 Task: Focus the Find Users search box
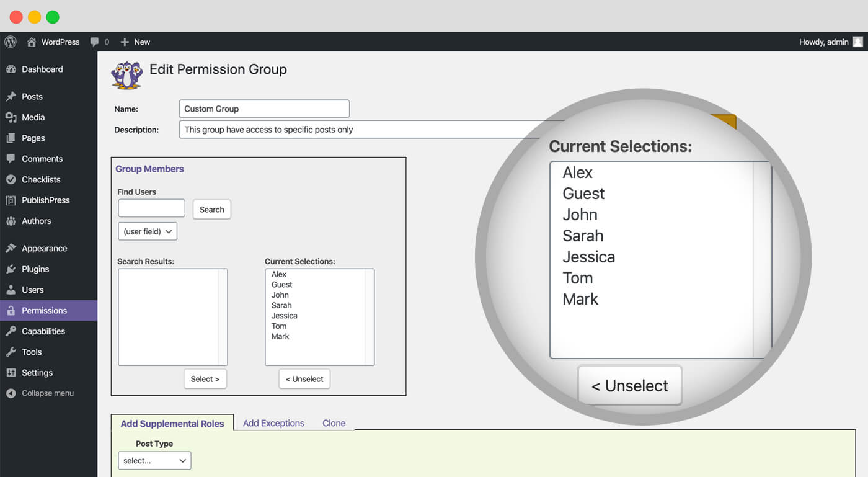tap(152, 208)
